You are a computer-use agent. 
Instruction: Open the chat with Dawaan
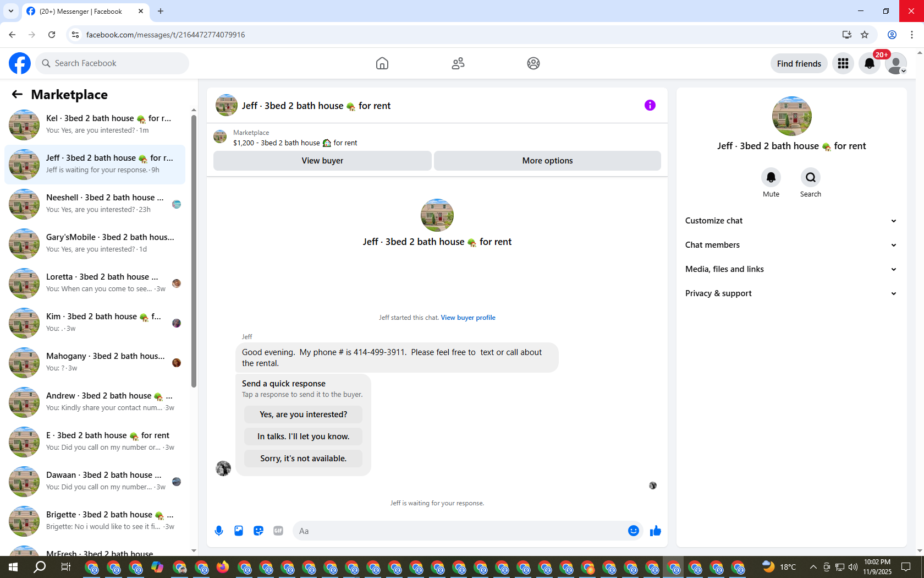click(95, 481)
